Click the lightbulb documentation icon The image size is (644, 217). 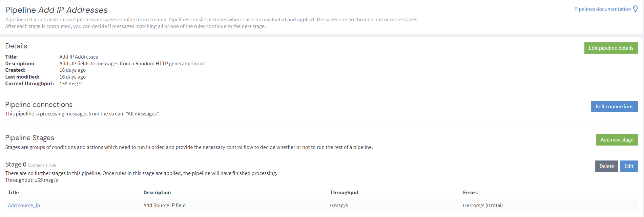[x=635, y=9]
